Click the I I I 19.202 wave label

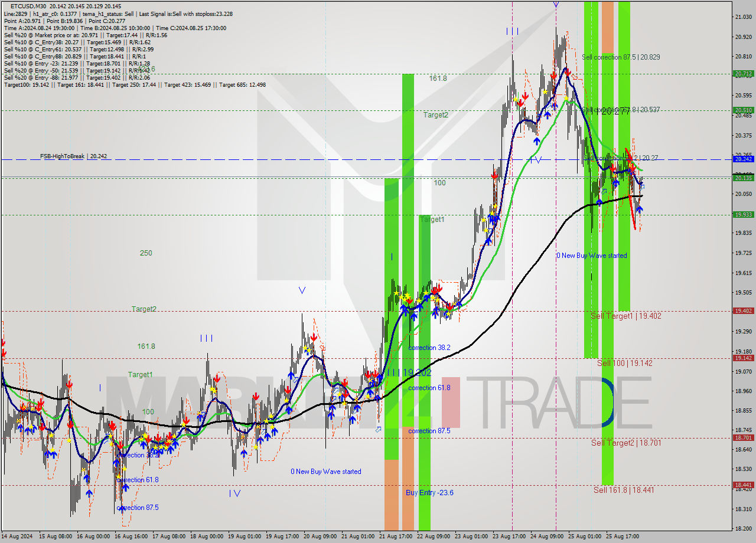point(408,373)
